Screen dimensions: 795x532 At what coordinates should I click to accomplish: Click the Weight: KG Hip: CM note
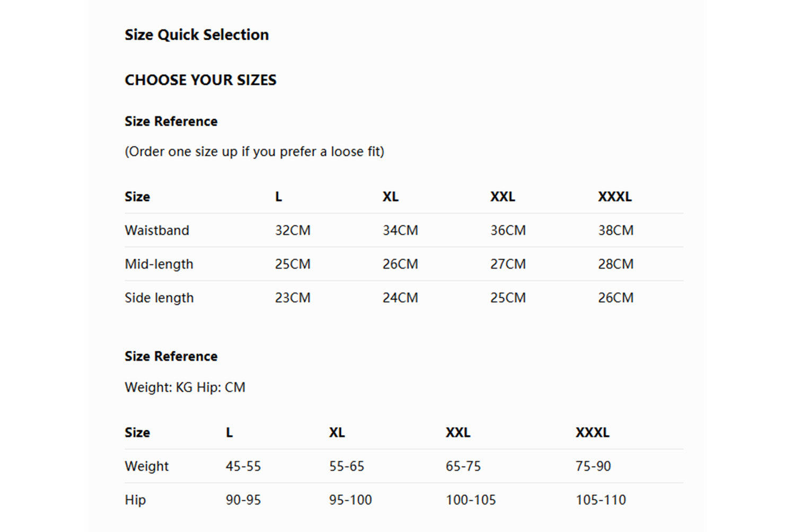pos(185,387)
